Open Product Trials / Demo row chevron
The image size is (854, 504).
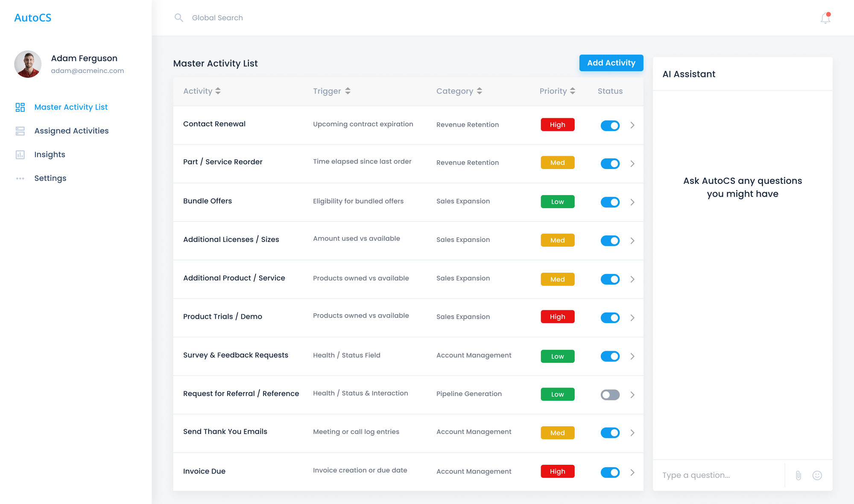click(632, 318)
